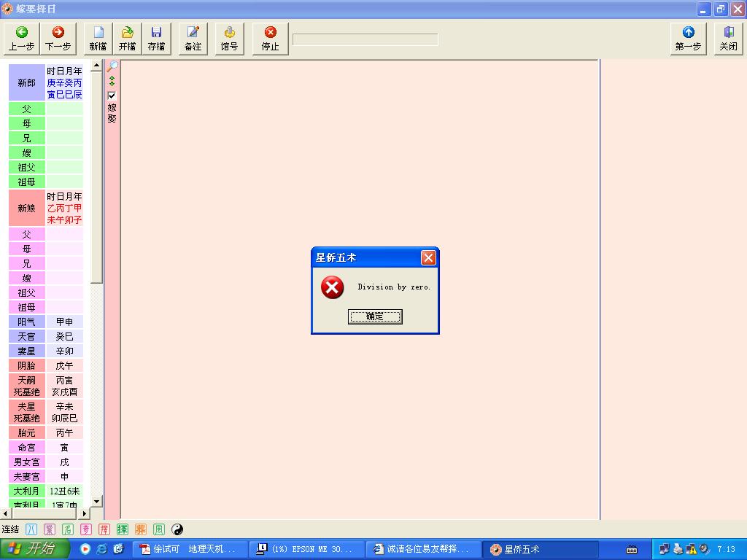Close the Division by zero dialog
747x560 pixels.
tap(427, 257)
